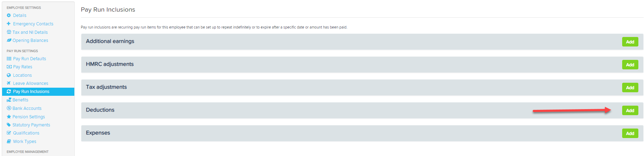This screenshot has height=156, width=644.
Task: Add a Tax adjustments entry
Action: (x=630, y=88)
